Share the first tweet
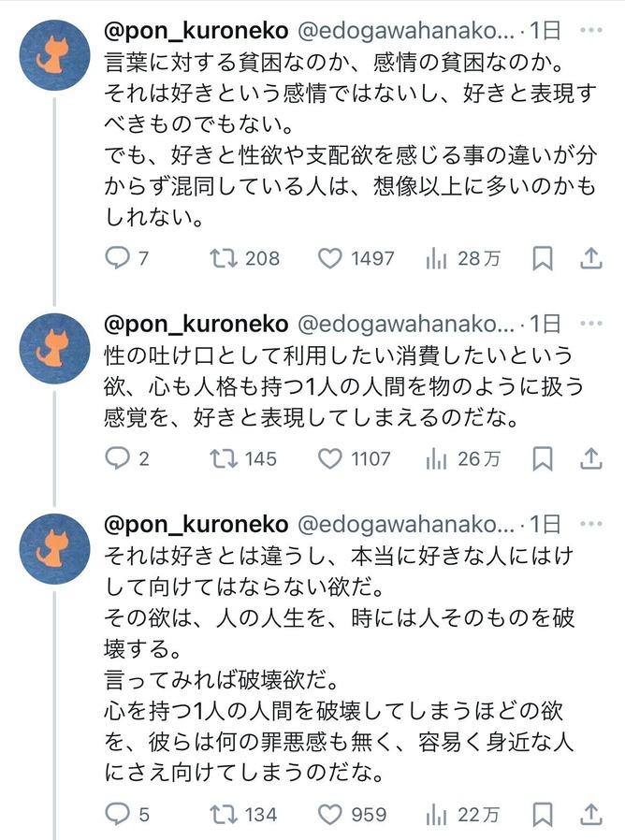 590,258
